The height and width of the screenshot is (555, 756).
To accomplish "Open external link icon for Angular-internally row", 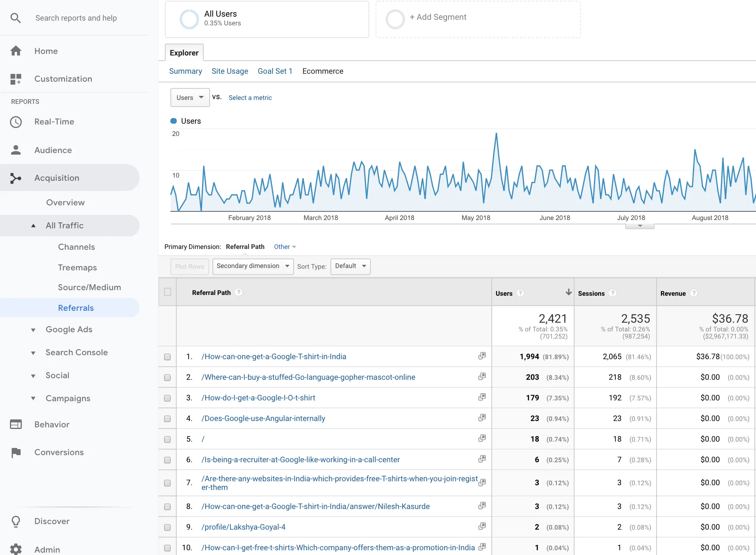I will 482,418.
